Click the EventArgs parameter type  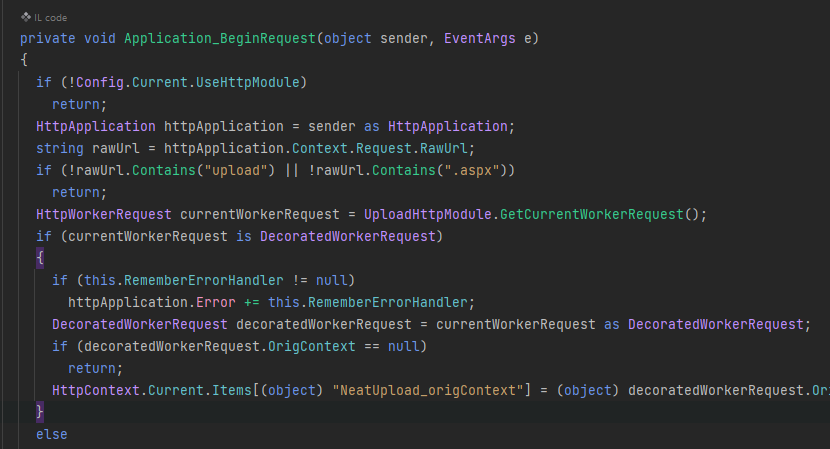click(476, 38)
